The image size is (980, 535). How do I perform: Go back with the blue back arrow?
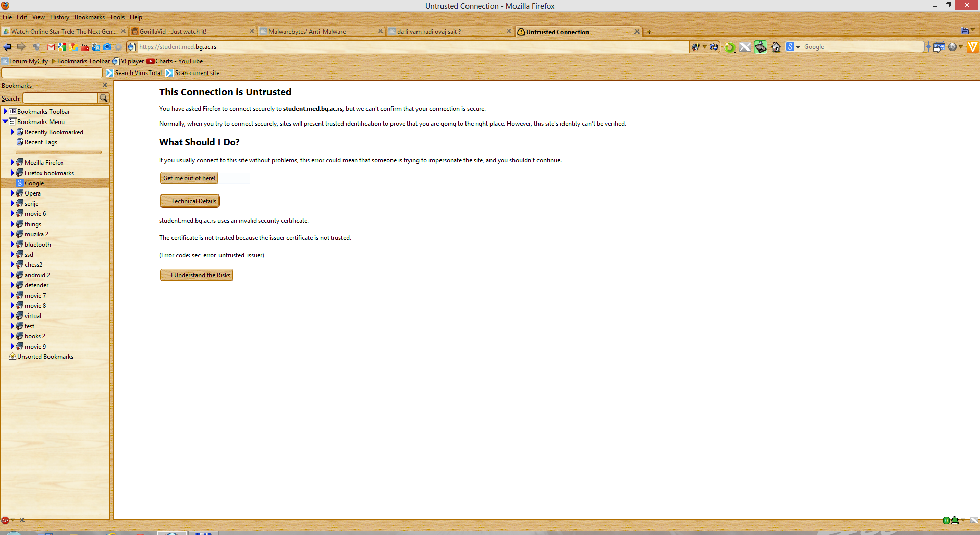7,47
